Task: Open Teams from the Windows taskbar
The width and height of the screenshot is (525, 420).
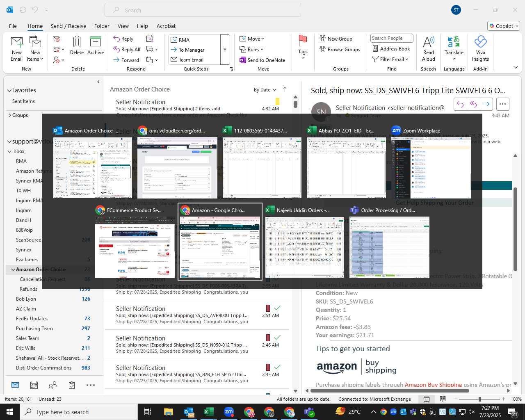Action: [309, 412]
